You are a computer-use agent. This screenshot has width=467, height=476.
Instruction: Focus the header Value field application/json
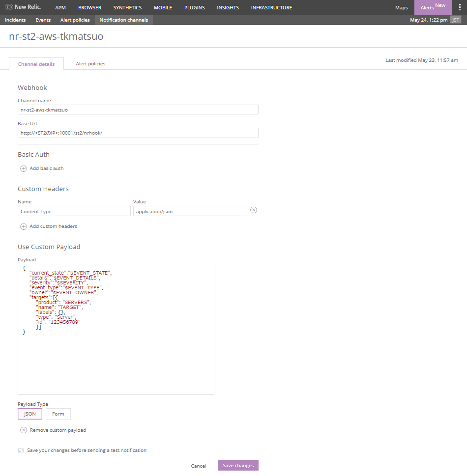190,211
